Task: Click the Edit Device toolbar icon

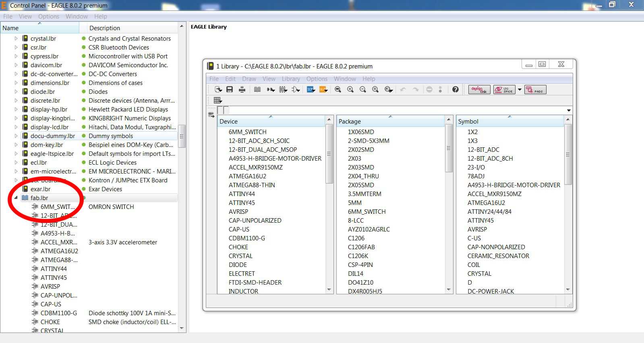Action: click(x=271, y=89)
